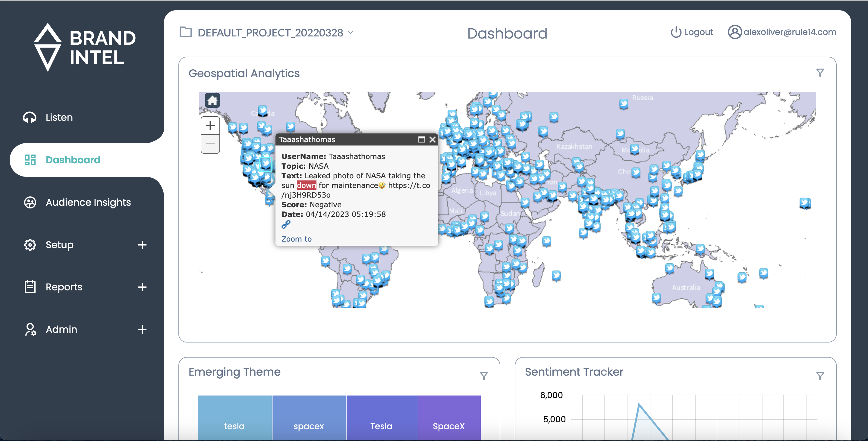The width and height of the screenshot is (868, 441).
Task: Click the Dashboard grid icon
Action: click(30, 160)
